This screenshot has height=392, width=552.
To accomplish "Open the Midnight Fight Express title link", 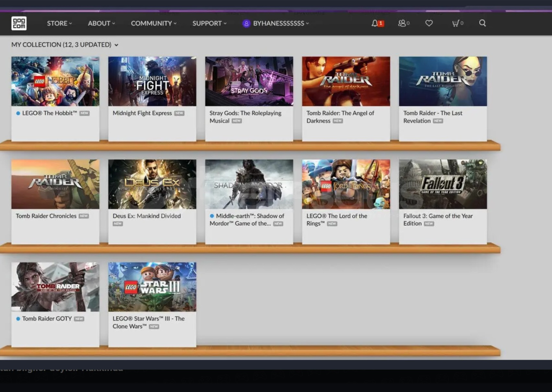I will pyautogui.click(x=142, y=113).
